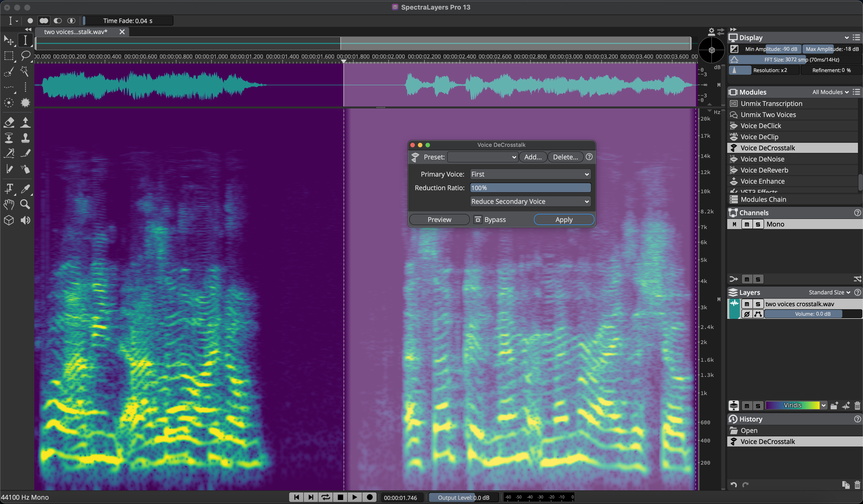Click the Apply button
The width and height of the screenshot is (863, 504).
click(x=564, y=220)
